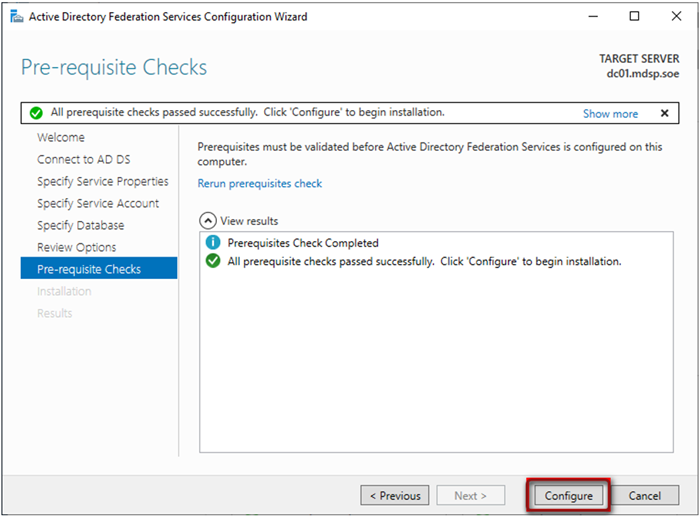
Task: Select the Welcome step in the sidebar
Action: (x=61, y=137)
